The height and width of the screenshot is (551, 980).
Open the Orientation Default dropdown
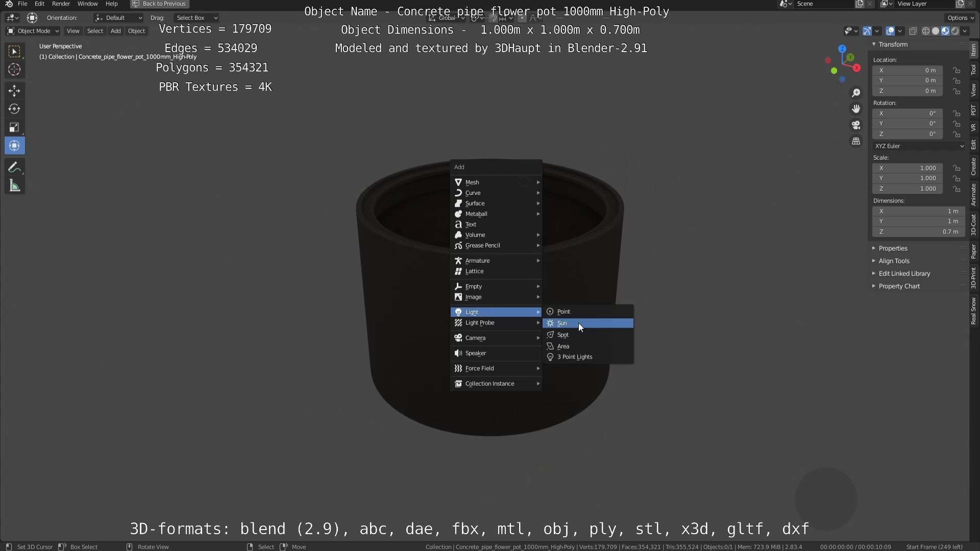click(118, 18)
